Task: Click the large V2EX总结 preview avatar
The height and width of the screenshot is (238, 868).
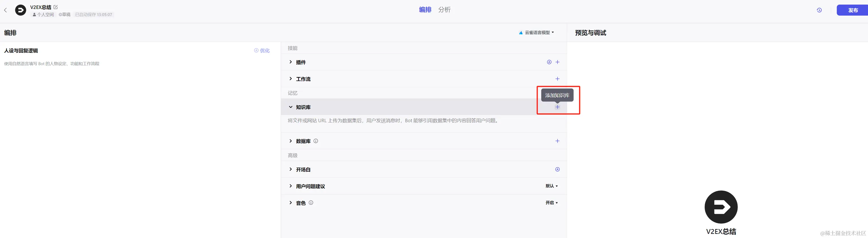Action: (721, 207)
